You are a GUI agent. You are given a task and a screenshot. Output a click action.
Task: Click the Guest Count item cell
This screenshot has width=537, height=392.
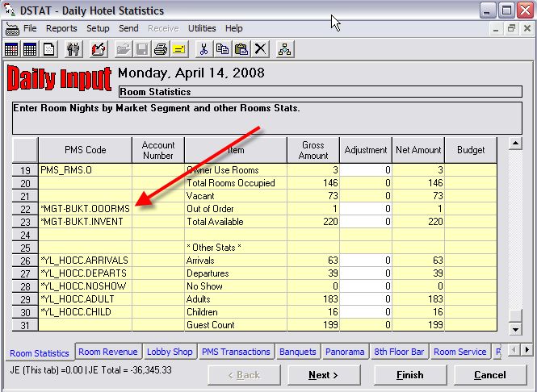tap(236, 325)
